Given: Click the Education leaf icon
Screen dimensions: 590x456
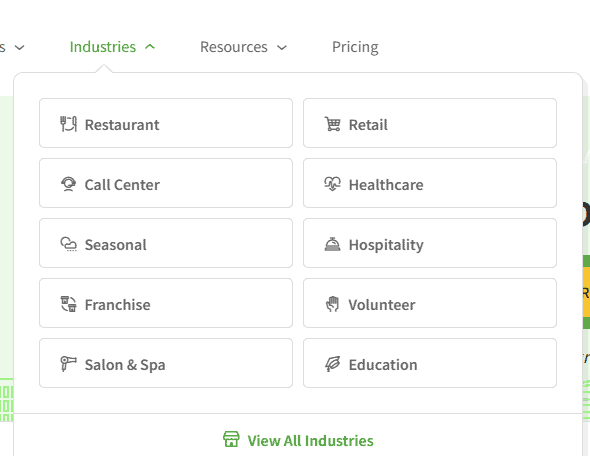Looking at the screenshot, I should pyautogui.click(x=333, y=364).
